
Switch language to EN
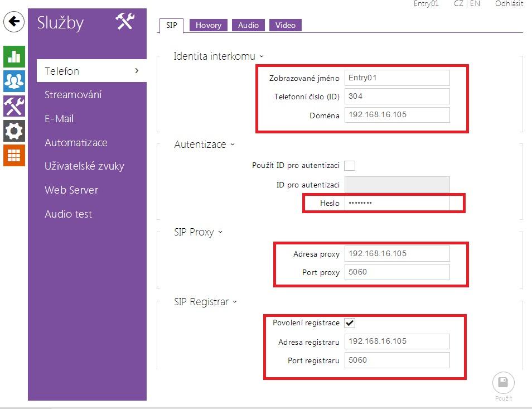[x=475, y=4]
